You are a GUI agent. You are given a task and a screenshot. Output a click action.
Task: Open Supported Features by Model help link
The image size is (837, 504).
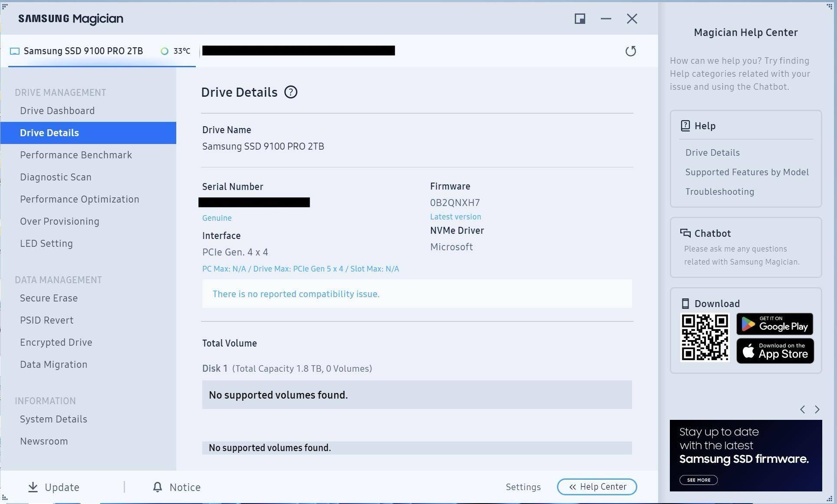coord(747,172)
